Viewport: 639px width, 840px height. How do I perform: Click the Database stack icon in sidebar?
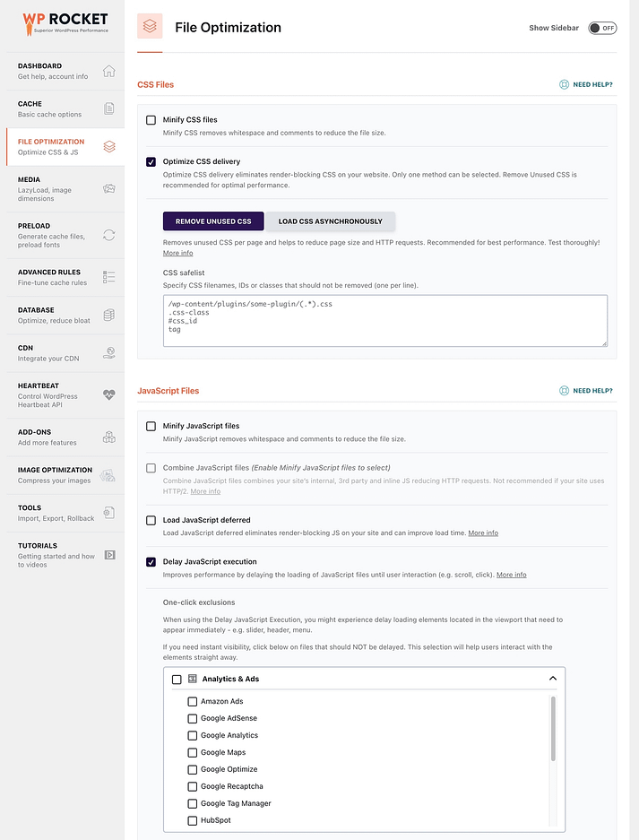pos(108,315)
